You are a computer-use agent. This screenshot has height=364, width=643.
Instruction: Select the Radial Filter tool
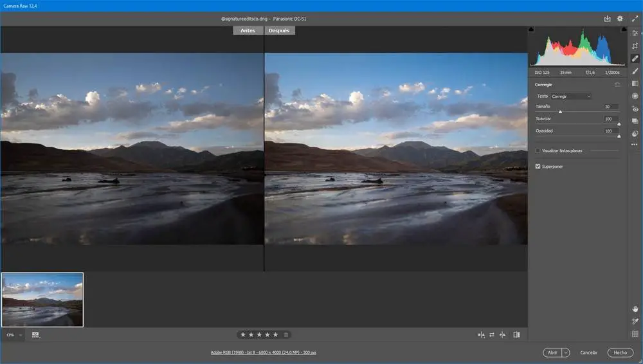click(635, 96)
